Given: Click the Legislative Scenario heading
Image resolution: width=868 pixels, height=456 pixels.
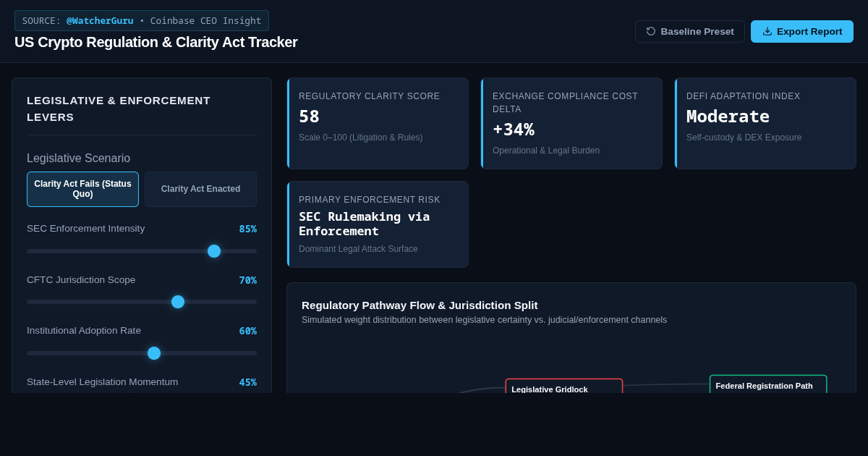Looking at the screenshot, I should [x=78, y=159].
